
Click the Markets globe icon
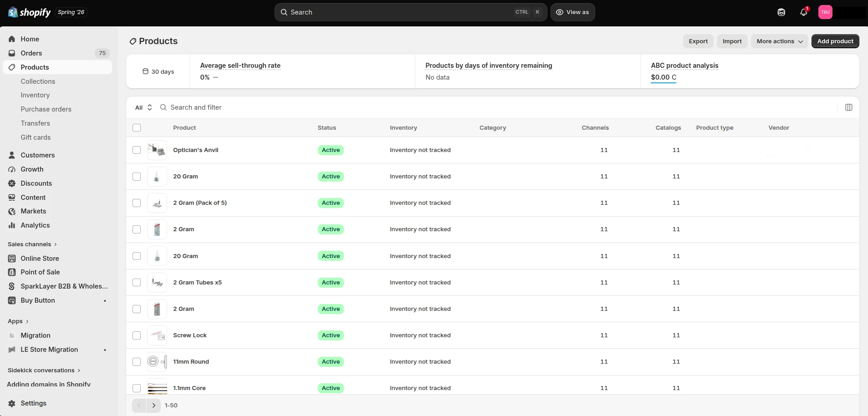click(12, 211)
